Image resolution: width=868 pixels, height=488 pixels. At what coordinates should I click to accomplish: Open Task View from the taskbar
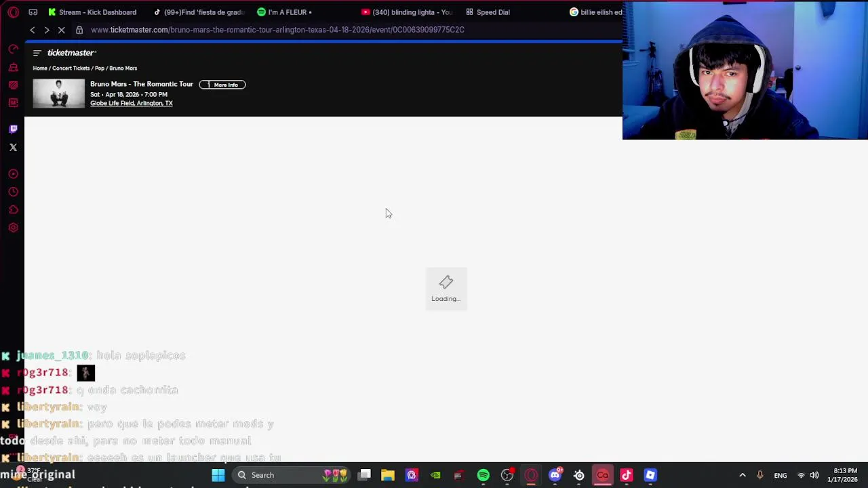tap(365, 475)
